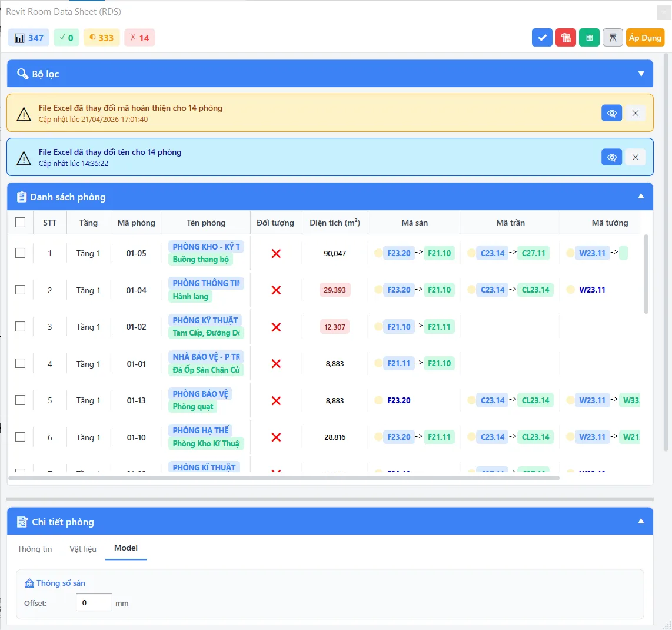Check the select-all checkbox in table header

(x=20, y=222)
